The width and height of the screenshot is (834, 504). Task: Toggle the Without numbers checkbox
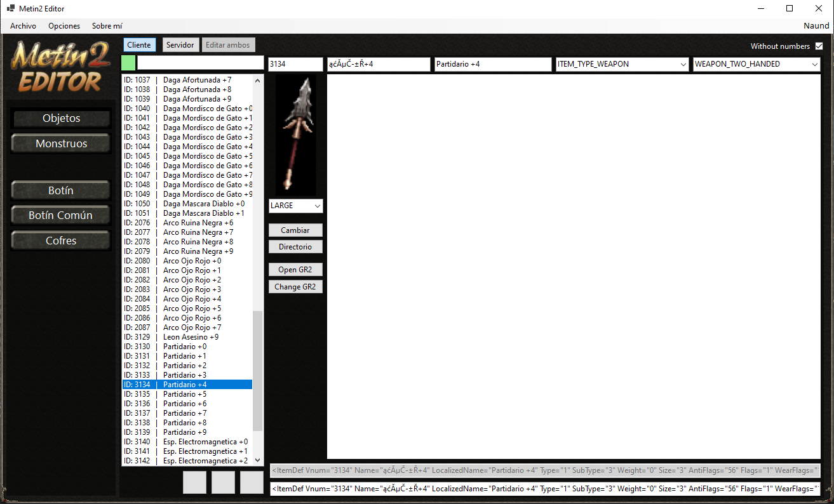tap(819, 46)
